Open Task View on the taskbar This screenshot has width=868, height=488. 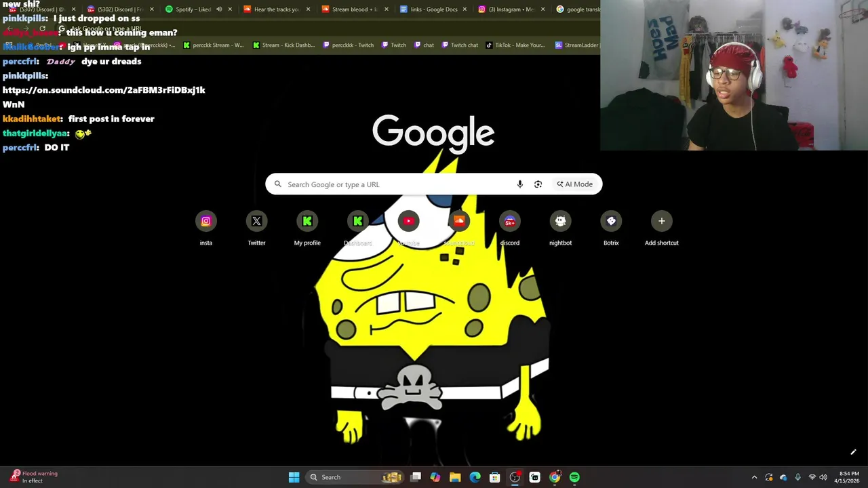click(416, 477)
